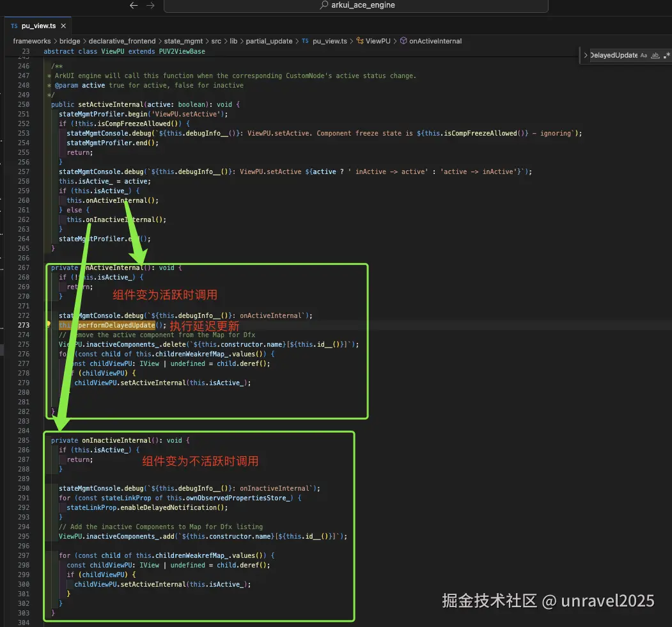
Task: Close the pu_view.ts tab
Action: [63, 26]
